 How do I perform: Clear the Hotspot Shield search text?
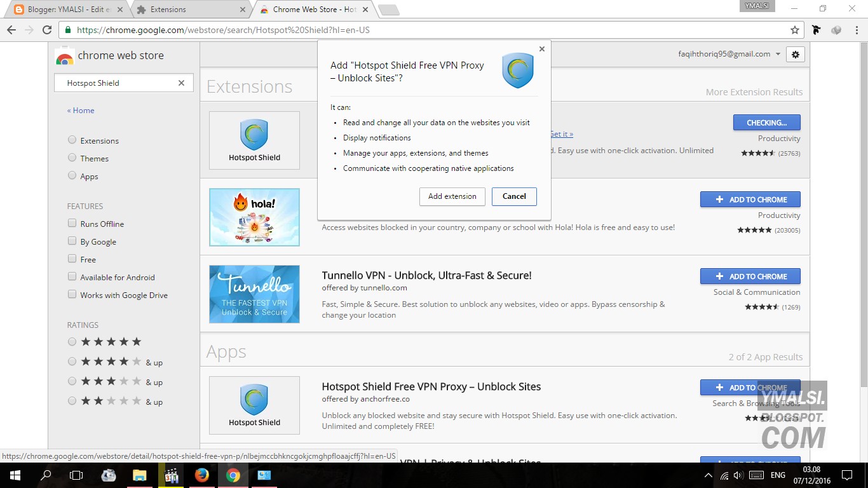tap(181, 83)
